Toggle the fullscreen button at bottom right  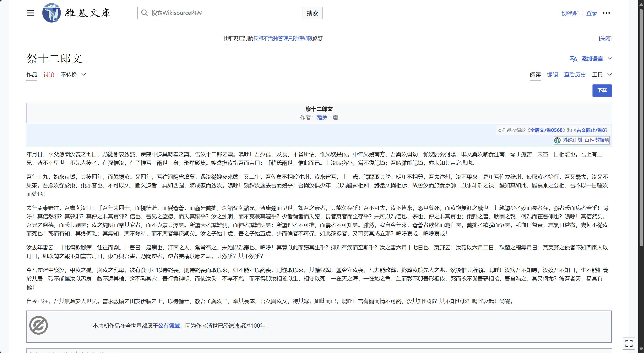(629, 343)
